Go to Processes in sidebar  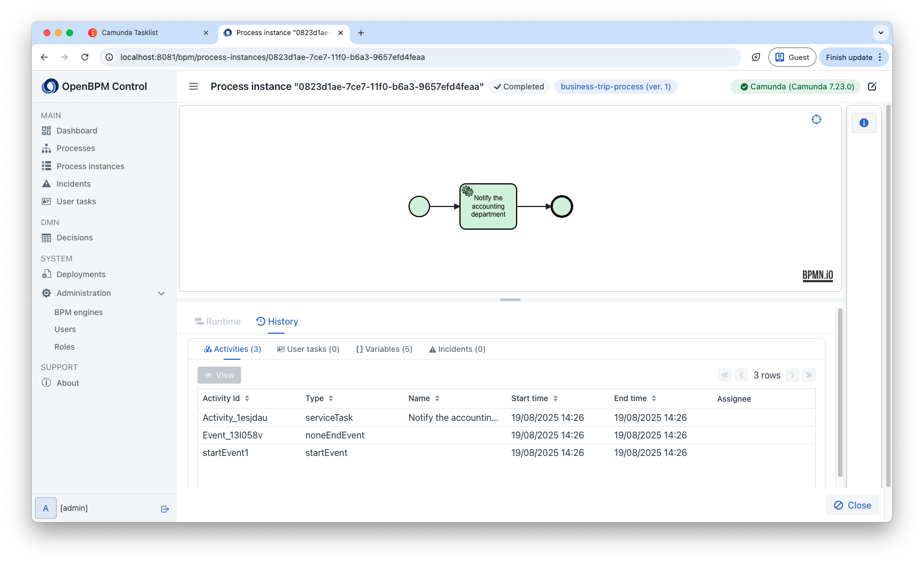[76, 148]
